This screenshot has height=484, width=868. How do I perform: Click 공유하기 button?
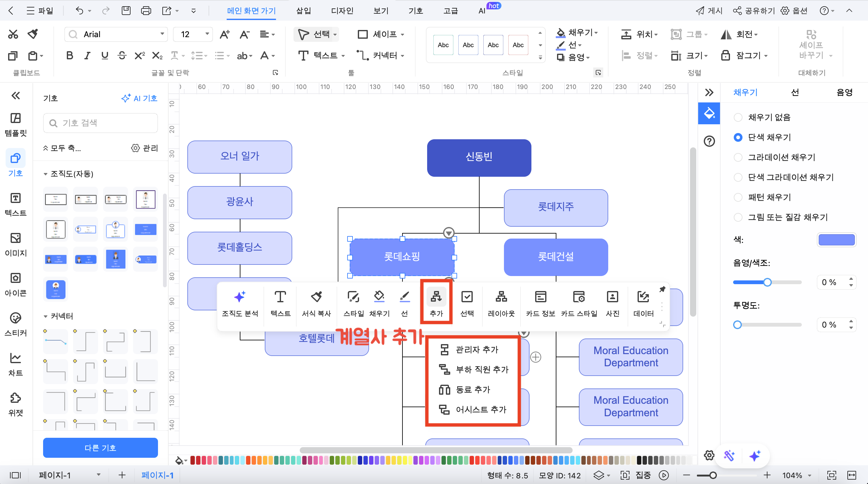pyautogui.click(x=754, y=11)
